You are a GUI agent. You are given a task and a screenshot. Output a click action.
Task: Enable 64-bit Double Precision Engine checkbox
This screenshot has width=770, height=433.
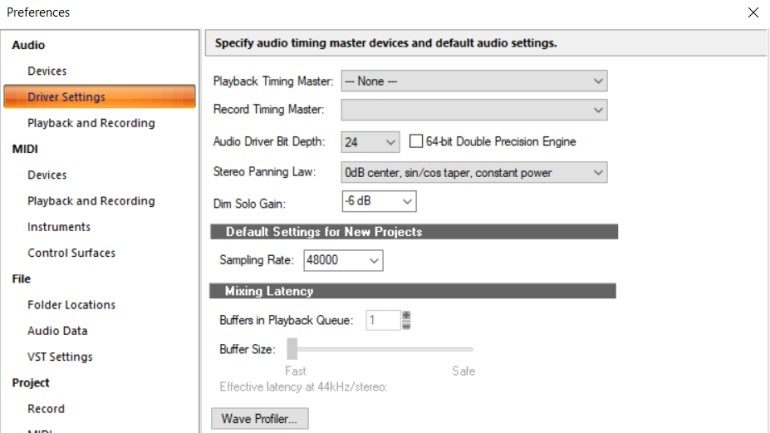coord(416,142)
